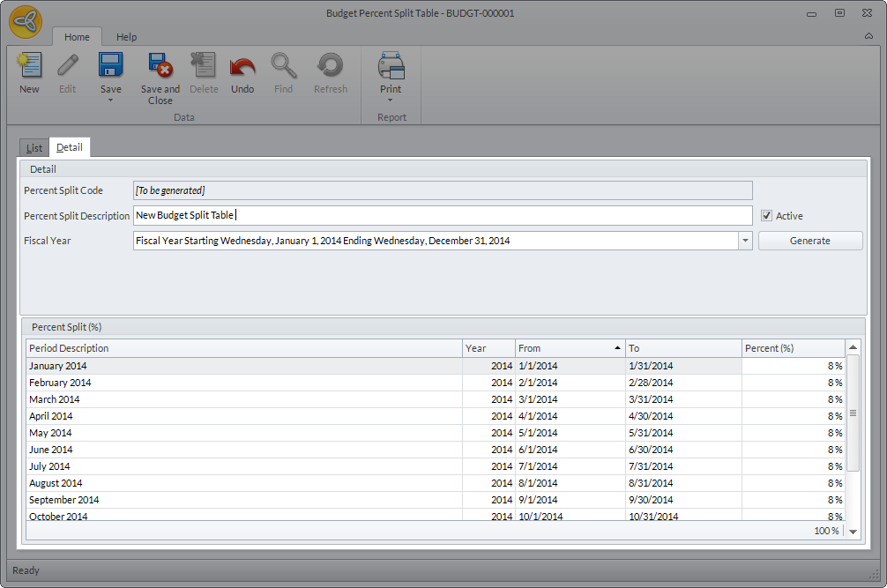Screen dimensions: 887x588
Task: Click the Percent Split Description text field
Action: (x=441, y=216)
